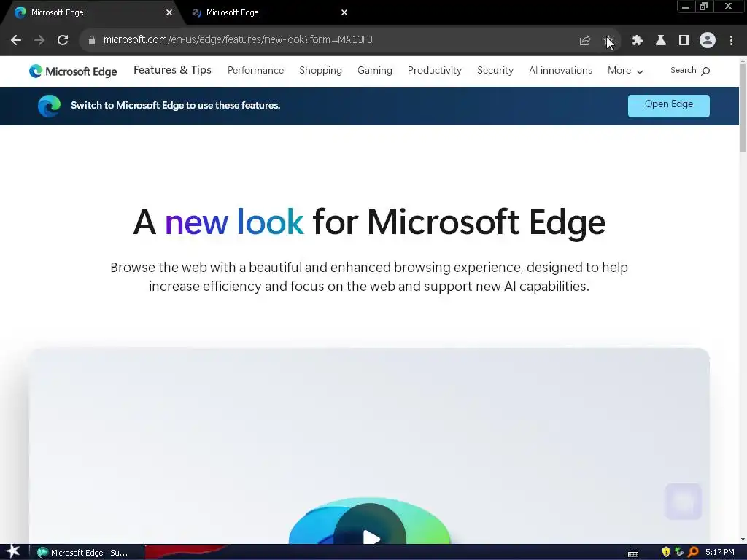Viewport: 747px width, 560px height.
Task: Open the star start menu on the taskbar
Action: 13,552
